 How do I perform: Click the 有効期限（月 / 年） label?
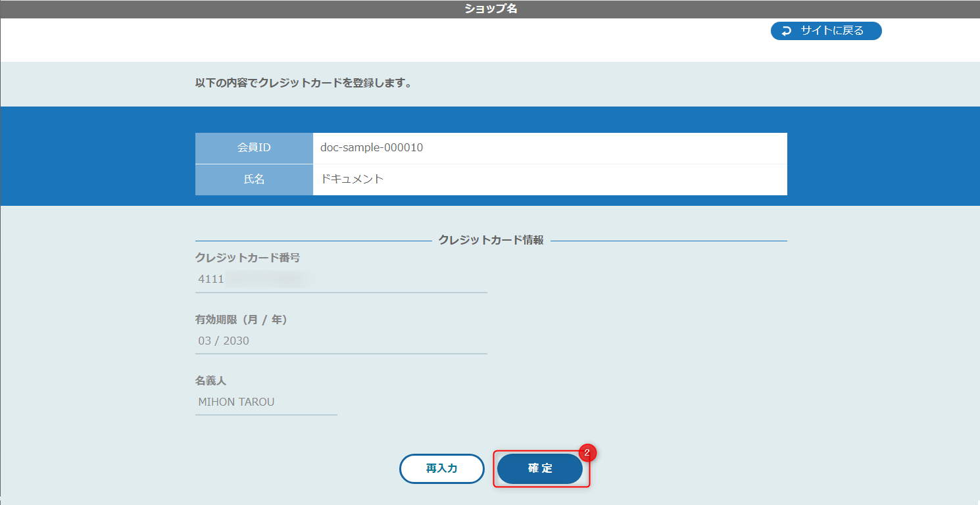[241, 320]
